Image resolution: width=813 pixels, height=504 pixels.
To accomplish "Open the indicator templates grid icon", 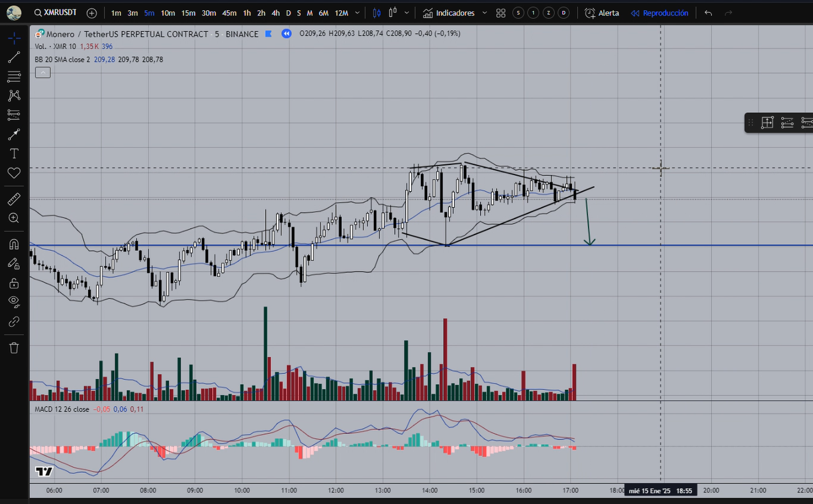I will (x=501, y=13).
